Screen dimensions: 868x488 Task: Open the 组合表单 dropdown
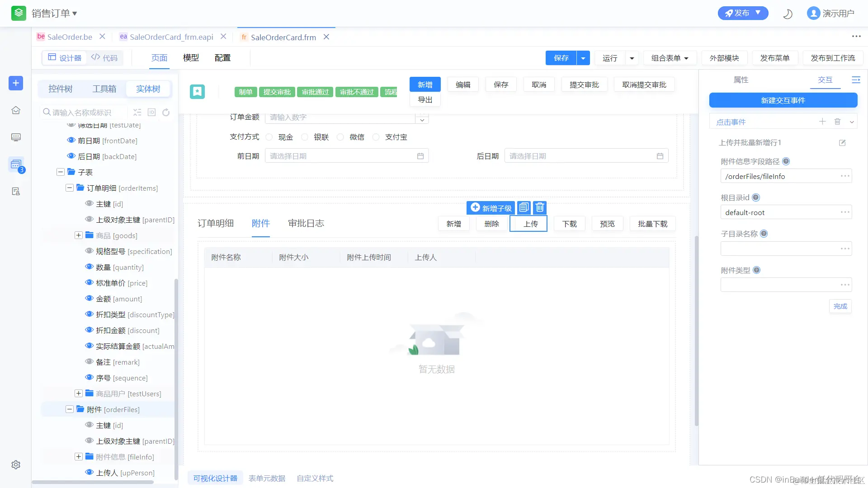(670, 58)
